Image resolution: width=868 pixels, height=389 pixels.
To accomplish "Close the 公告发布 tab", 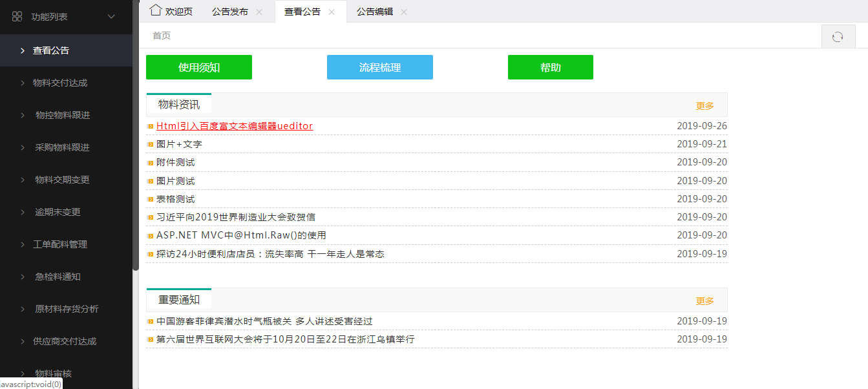I will [x=259, y=12].
